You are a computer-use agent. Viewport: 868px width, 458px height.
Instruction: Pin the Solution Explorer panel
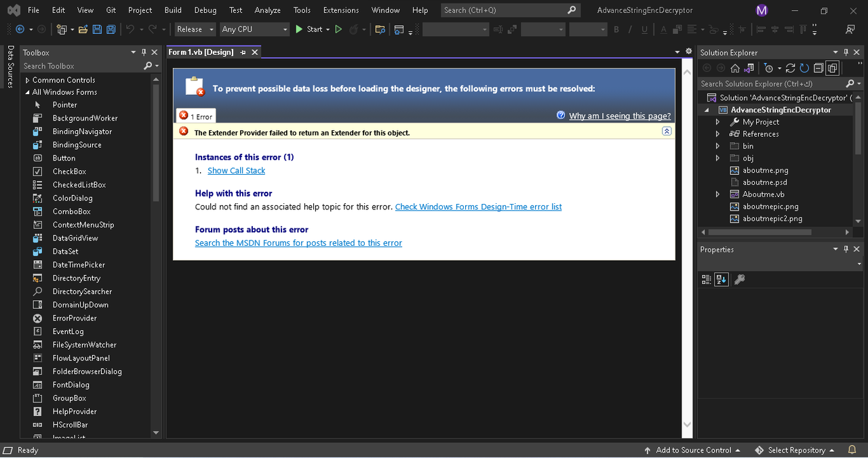[x=846, y=52]
